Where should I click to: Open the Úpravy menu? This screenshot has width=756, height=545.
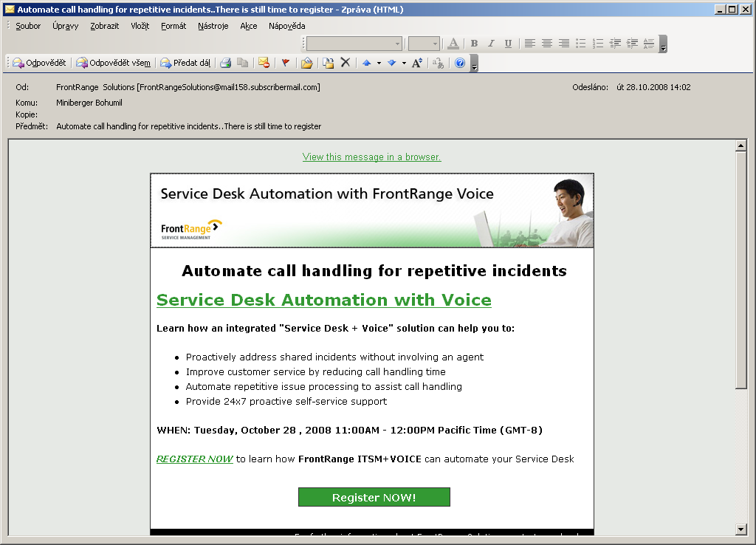pyautogui.click(x=65, y=26)
